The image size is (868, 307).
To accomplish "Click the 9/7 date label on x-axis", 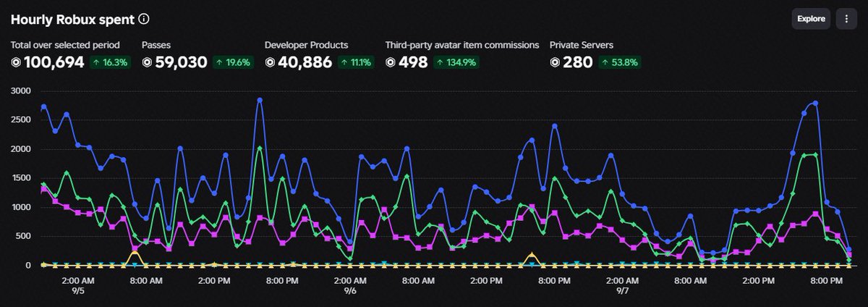I will tap(623, 290).
